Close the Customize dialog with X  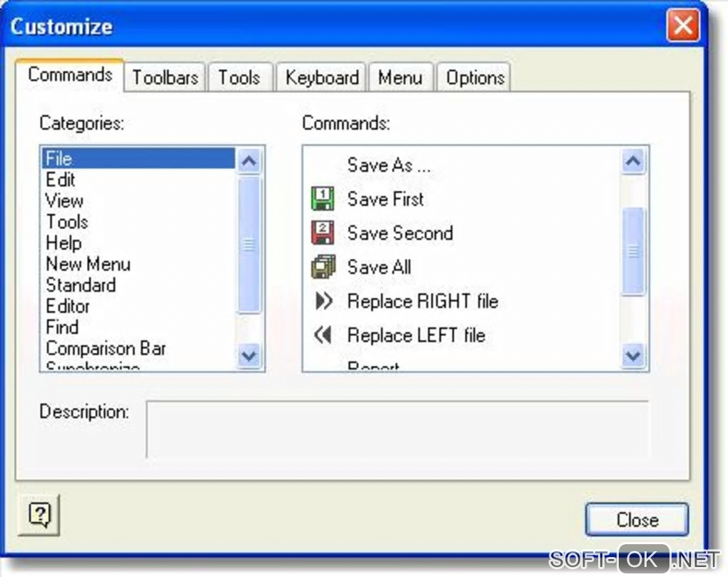coord(682,26)
